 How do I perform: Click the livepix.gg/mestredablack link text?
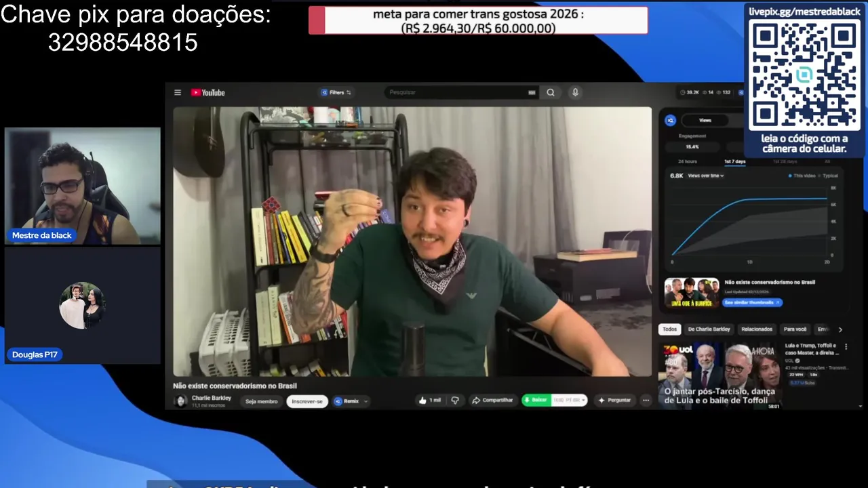805,12
